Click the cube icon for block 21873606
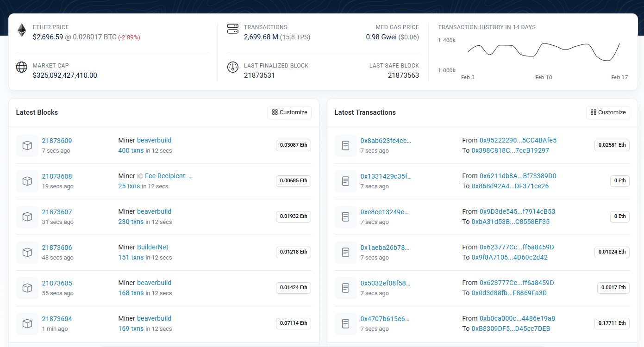The height and width of the screenshot is (347, 644). point(27,253)
